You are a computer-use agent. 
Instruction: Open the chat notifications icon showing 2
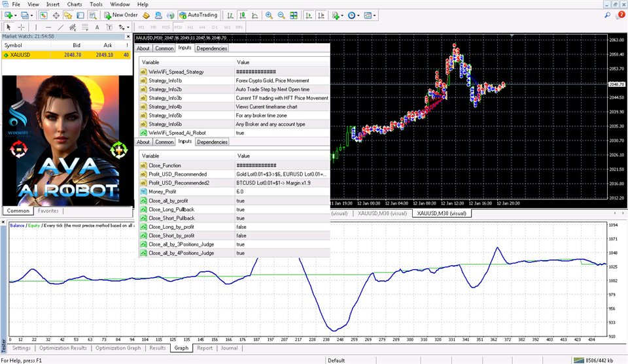pyautogui.click(x=620, y=15)
